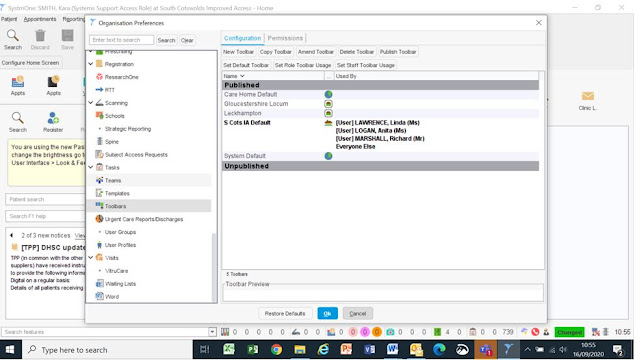Select the User Groups tree item
This screenshot has height=360, width=635.
pos(120,232)
